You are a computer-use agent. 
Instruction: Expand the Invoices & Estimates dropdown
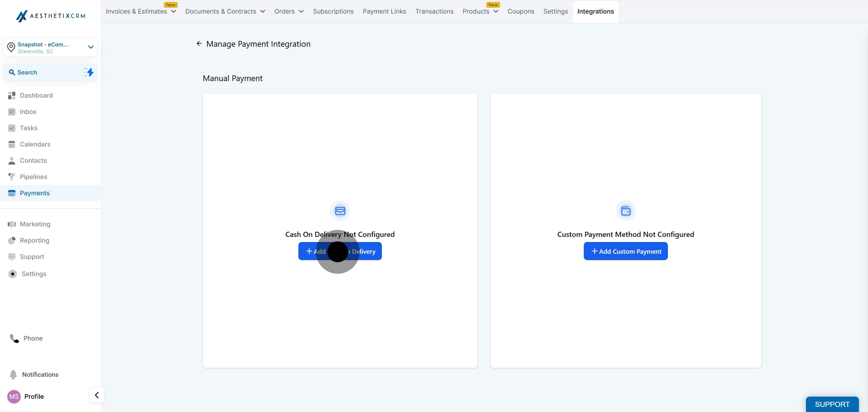[174, 11]
